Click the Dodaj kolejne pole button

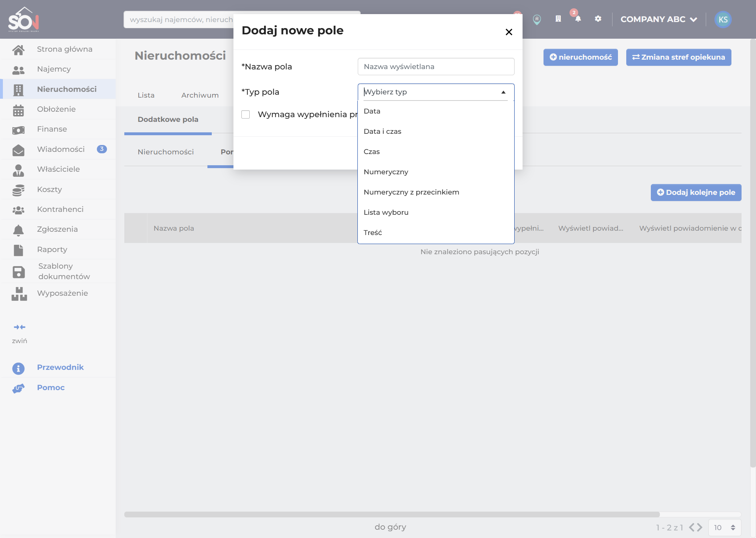pos(696,193)
